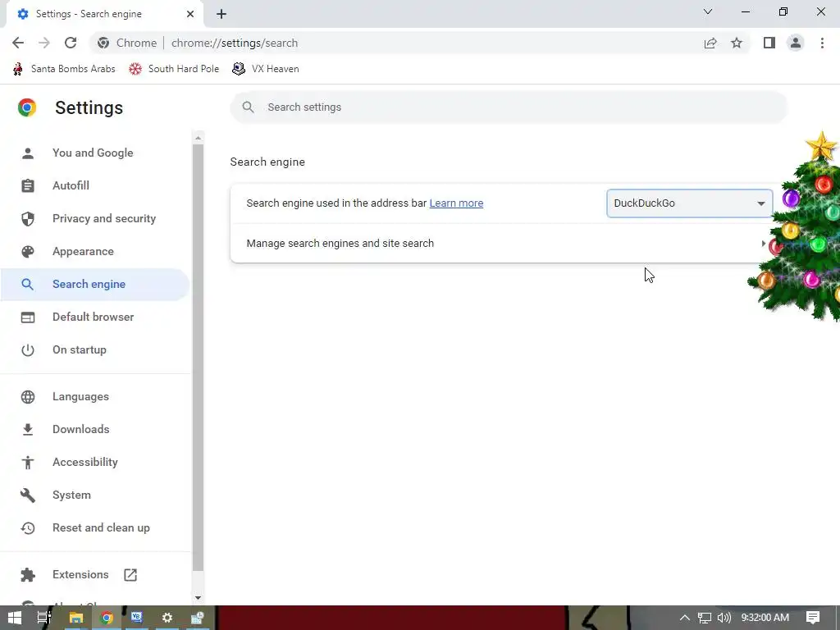
Task: Open On startup section
Action: pyautogui.click(x=95, y=349)
